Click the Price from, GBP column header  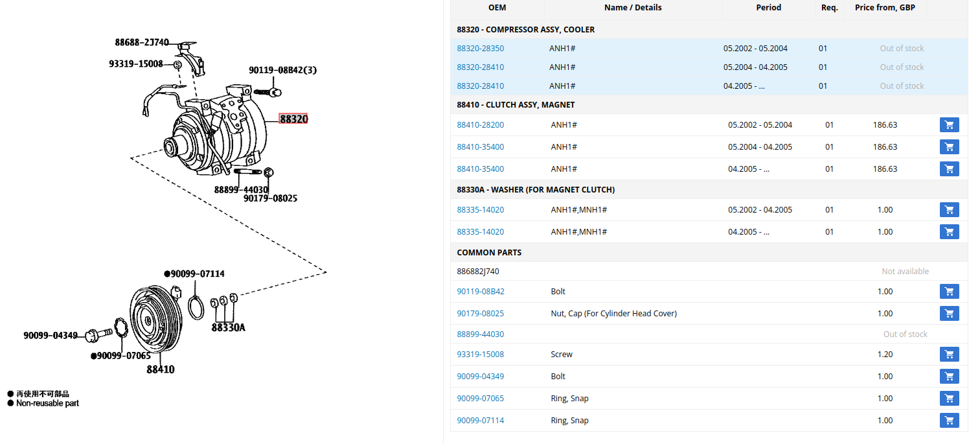coord(885,8)
